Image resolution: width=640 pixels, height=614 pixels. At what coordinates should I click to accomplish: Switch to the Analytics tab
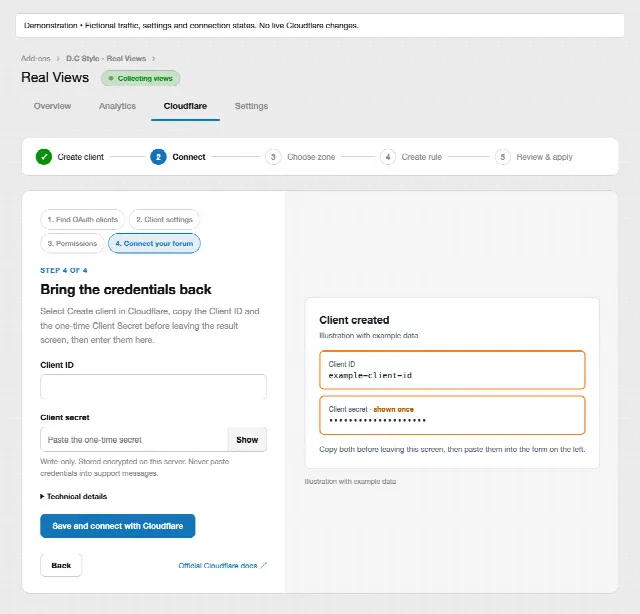[x=117, y=106]
